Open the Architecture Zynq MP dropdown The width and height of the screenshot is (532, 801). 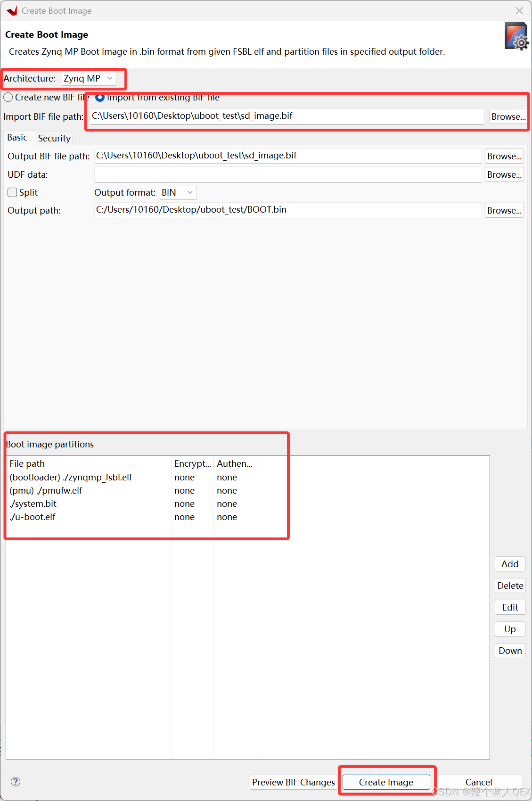89,78
